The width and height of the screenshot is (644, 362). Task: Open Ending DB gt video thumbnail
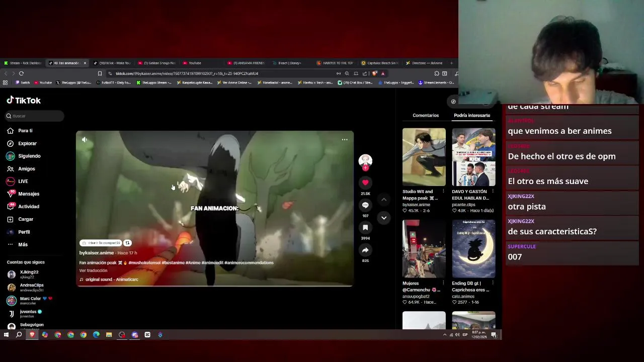[473, 249]
